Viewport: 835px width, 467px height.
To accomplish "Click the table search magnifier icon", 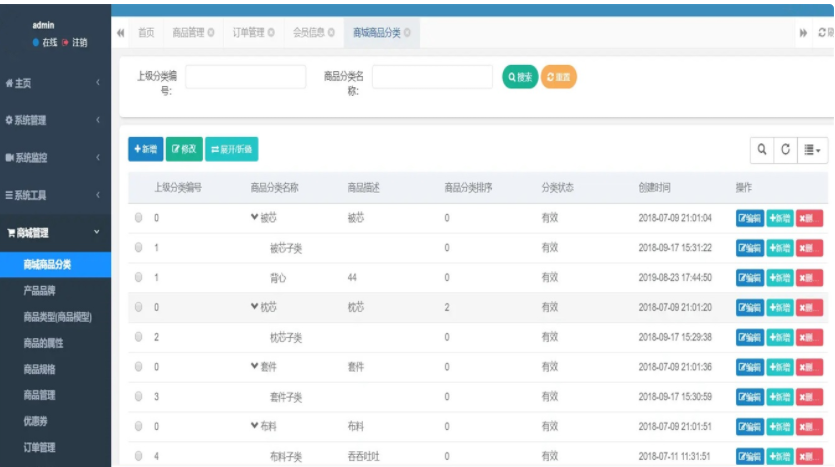I will [762, 150].
